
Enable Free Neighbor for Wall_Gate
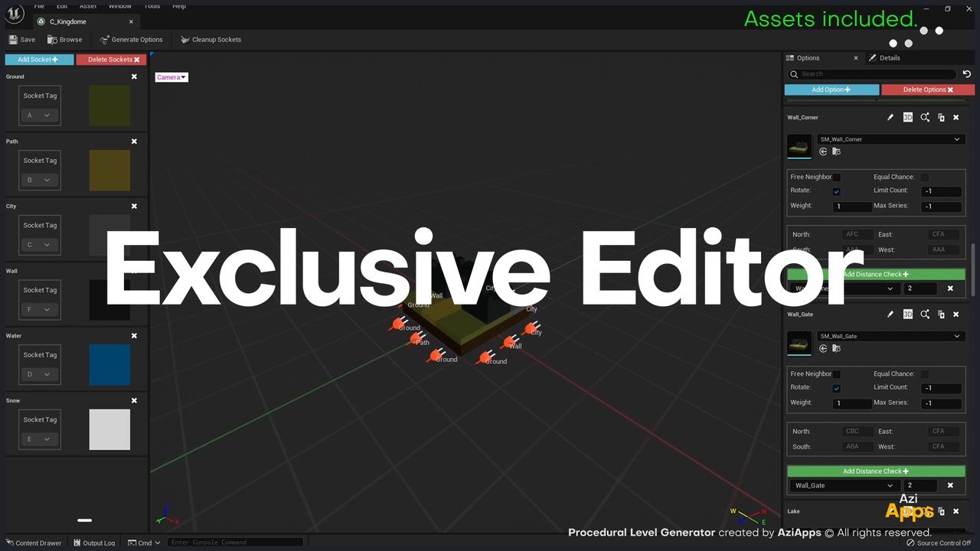pos(837,374)
